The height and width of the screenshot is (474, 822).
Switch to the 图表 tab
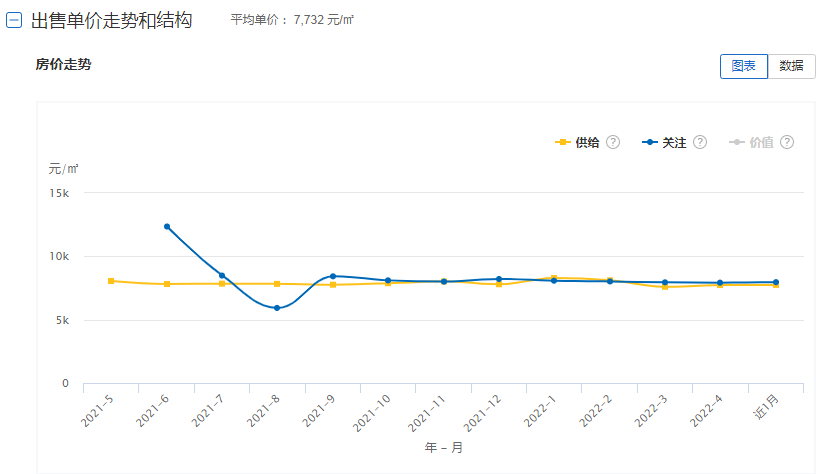(743, 66)
